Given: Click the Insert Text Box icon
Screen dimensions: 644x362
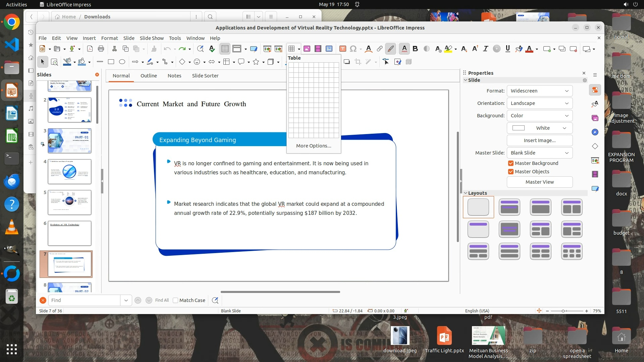Looking at the screenshot, I should 342,49.
